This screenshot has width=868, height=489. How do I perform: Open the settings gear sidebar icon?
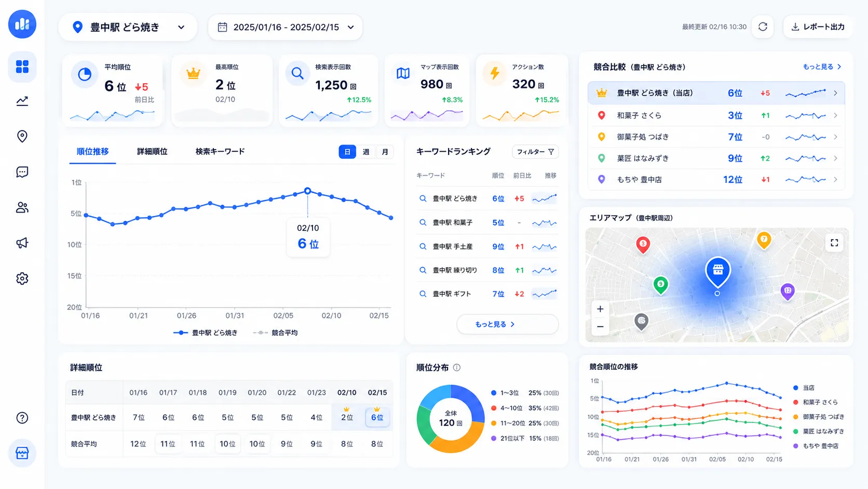click(x=22, y=279)
